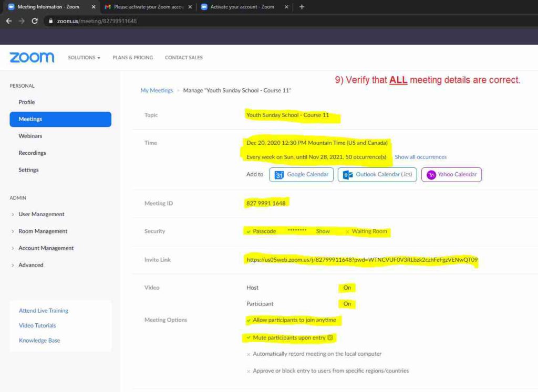Click the Host video 'On' value

pyautogui.click(x=347, y=288)
